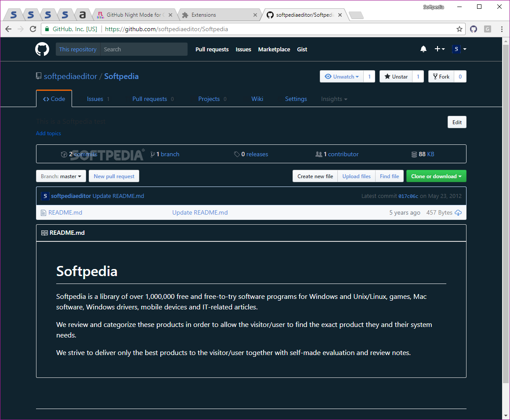Viewport: 510px width, 420px height.
Task: Expand the Insights dropdown
Action: (x=334, y=99)
